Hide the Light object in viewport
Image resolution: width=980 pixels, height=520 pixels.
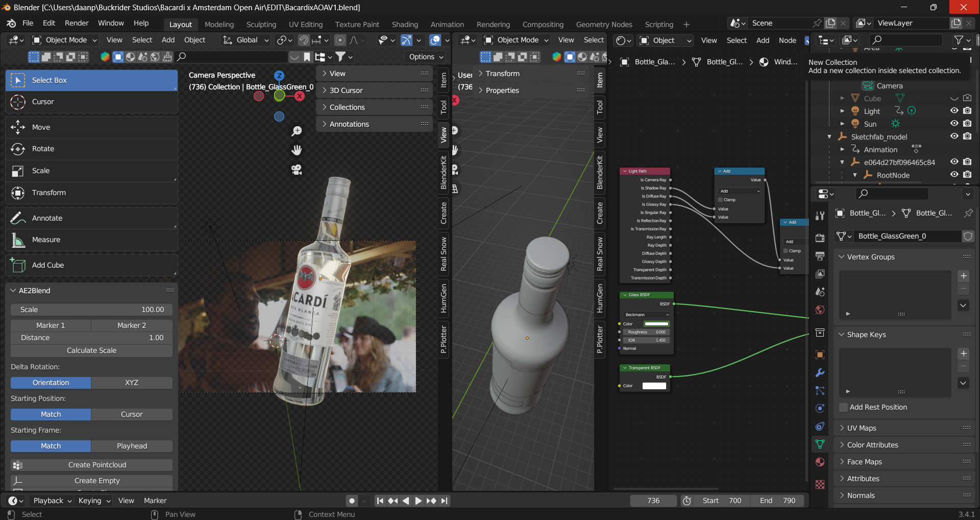(x=954, y=111)
